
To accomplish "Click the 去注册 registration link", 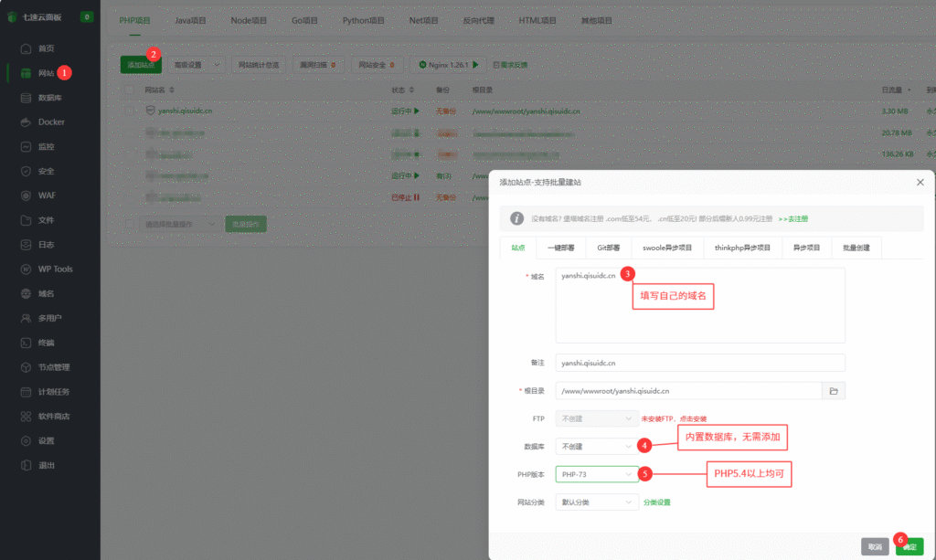I will [x=792, y=219].
